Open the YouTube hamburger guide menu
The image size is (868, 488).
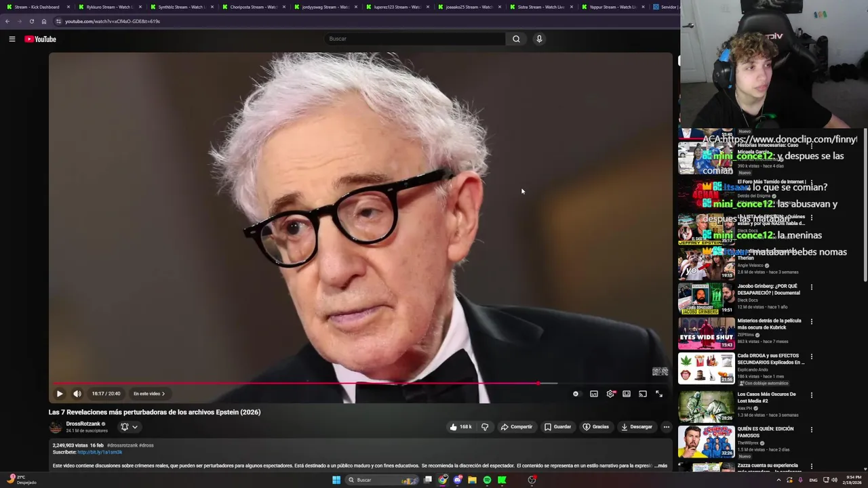tap(12, 39)
